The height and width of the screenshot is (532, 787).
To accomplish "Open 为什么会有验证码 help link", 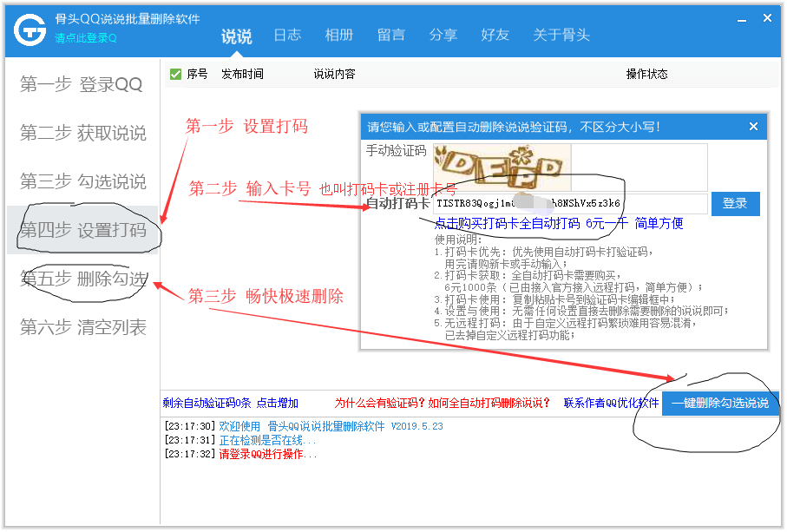I will coord(443,403).
